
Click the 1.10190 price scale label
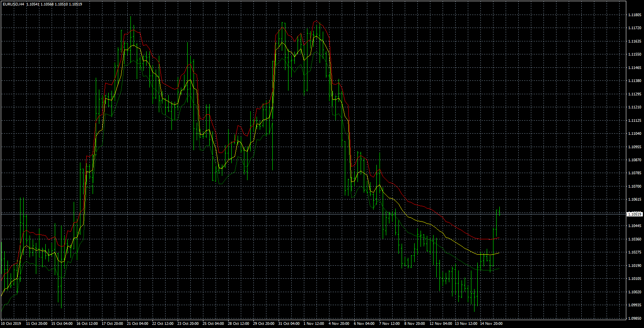(x=634, y=266)
